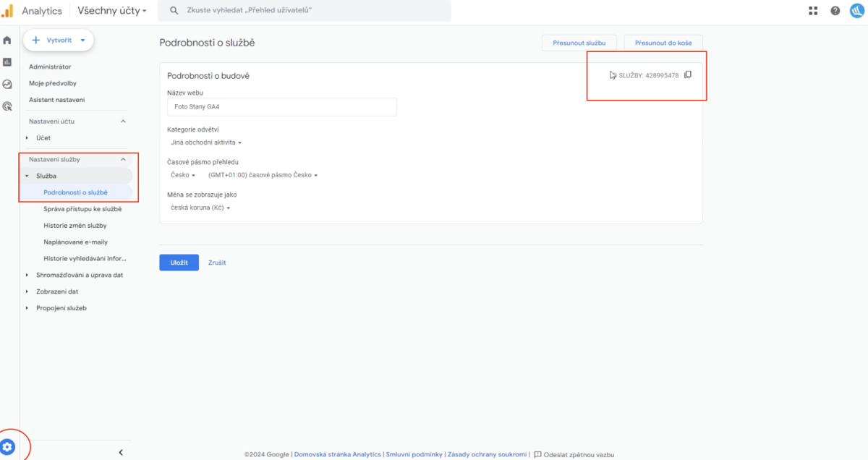The width and height of the screenshot is (868, 460).
Task: Click the feedback icon in footer
Action: (537, 454)
